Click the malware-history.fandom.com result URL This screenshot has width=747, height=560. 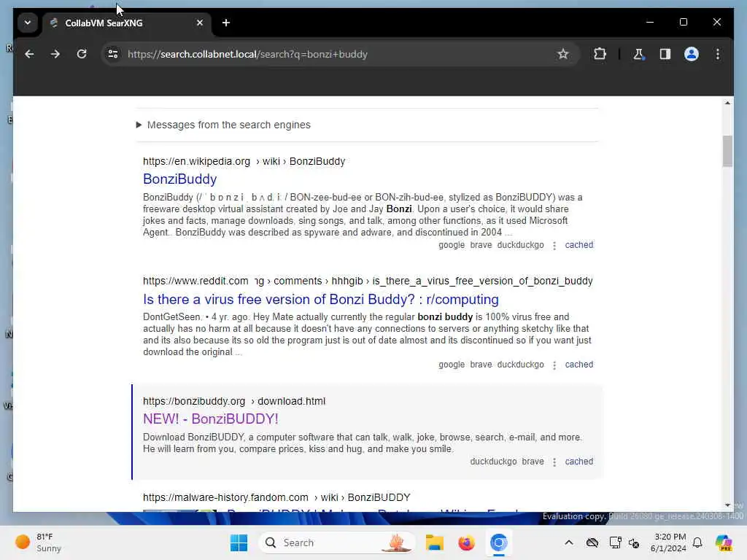coord(276,497)
